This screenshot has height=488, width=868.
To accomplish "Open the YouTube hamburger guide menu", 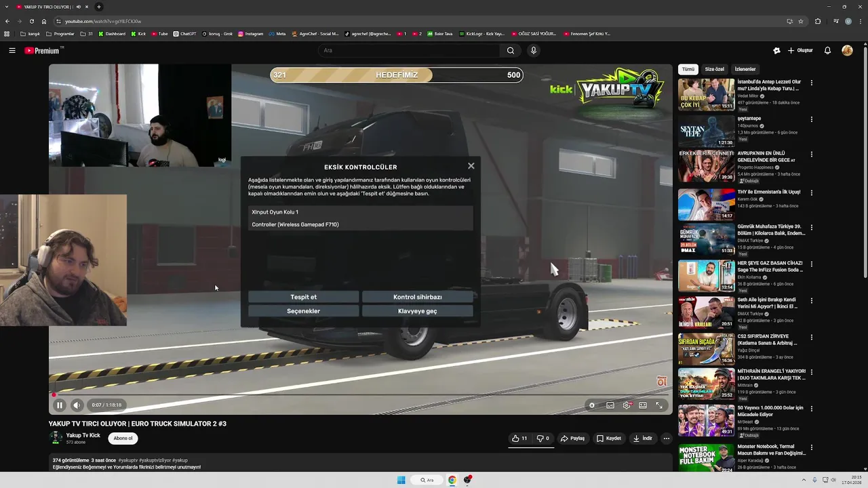I will 12,50.
